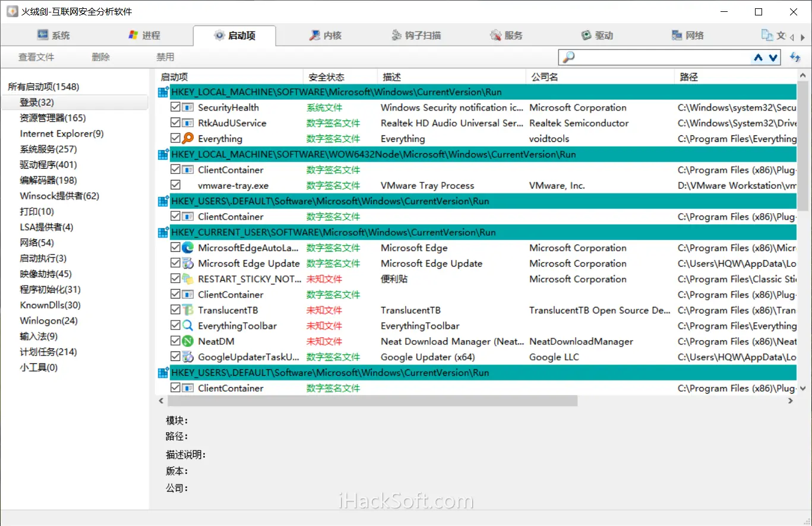Click the Microsoft Edge Update entry icon
Screen dimensions: 812x526
pyautogui.click(x=188, y=263)
